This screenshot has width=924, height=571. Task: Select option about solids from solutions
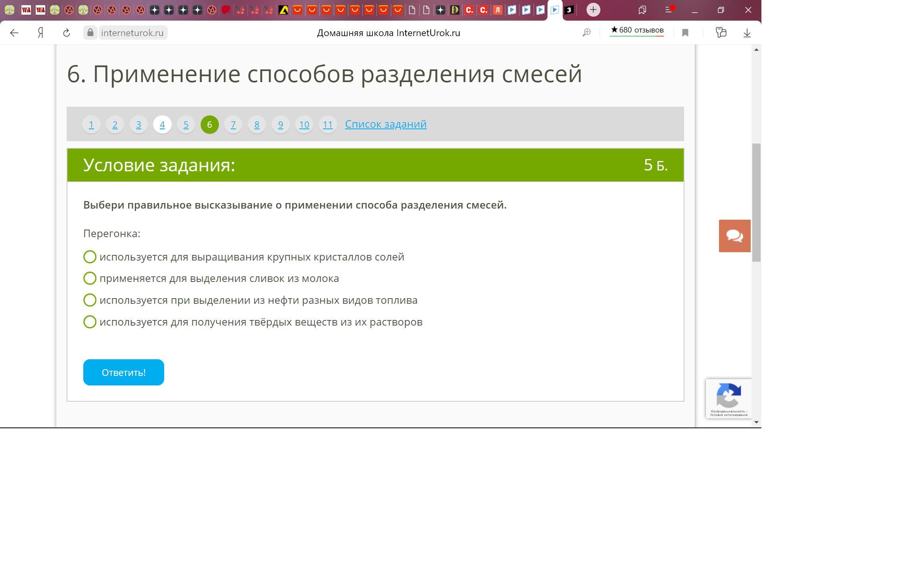[x=90, y=322]
